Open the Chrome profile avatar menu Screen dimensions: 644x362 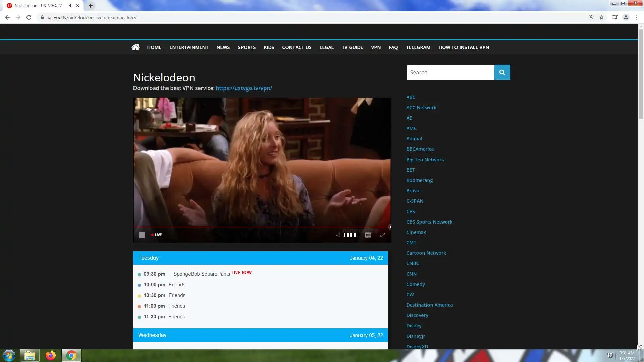tap(626, 17)
